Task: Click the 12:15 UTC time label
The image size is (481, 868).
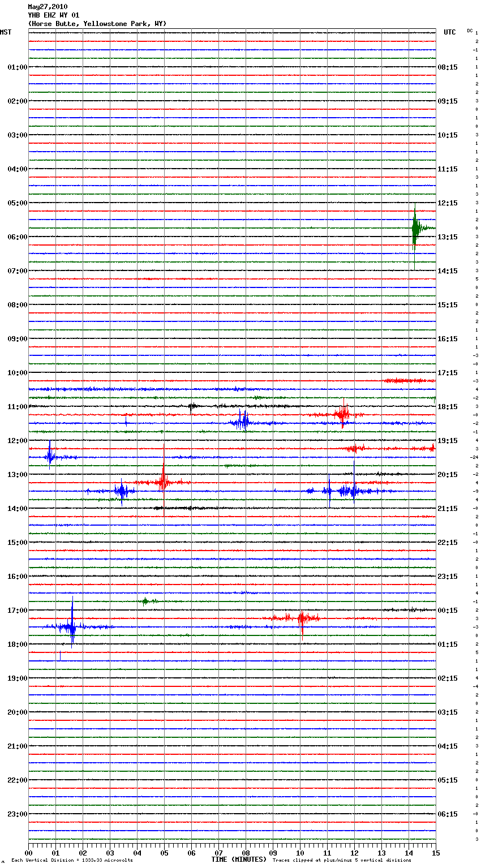Action: [448, 203]
